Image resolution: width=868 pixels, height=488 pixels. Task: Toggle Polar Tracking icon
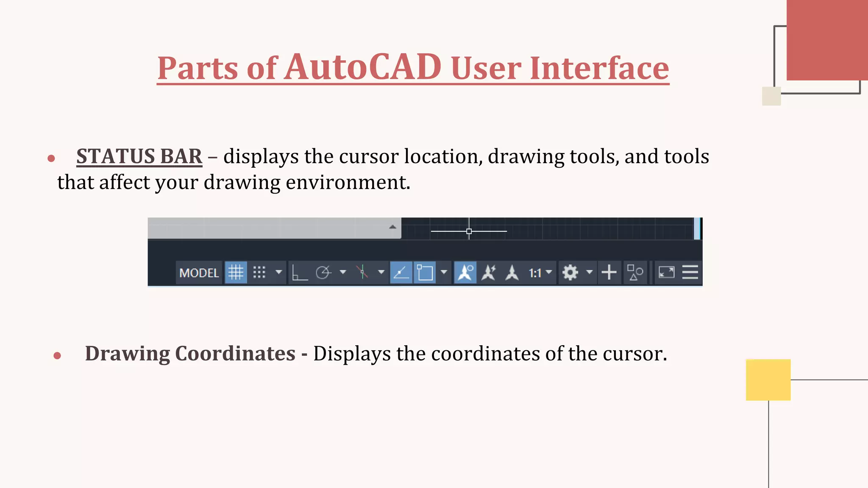pos(323,272)
